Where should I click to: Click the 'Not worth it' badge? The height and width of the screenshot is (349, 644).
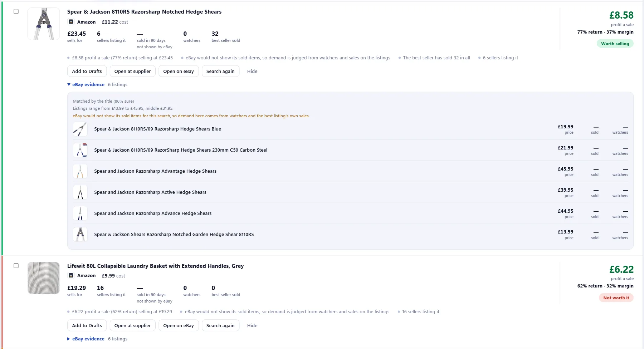tap(616, 298)
